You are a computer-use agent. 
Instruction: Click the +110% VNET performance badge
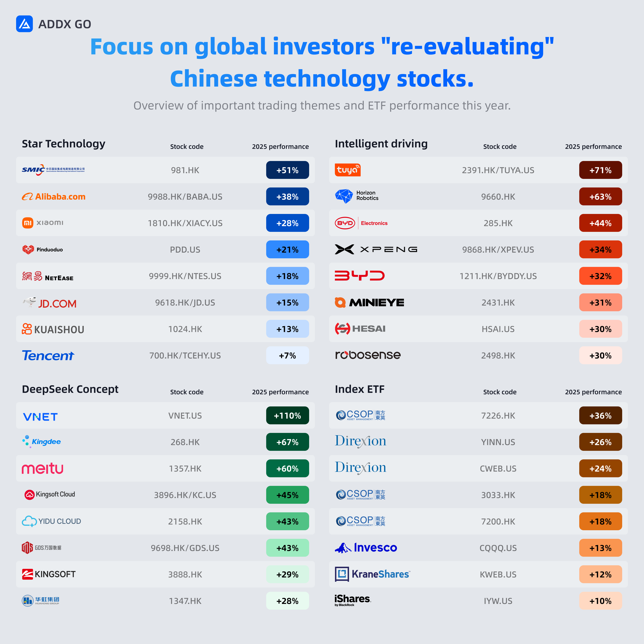(287, 415)
